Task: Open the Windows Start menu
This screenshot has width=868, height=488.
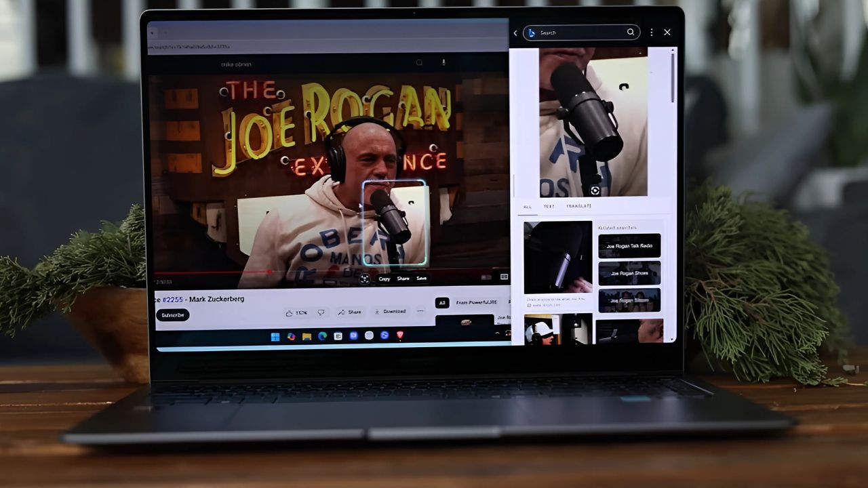Action: (x=275, y=336)
